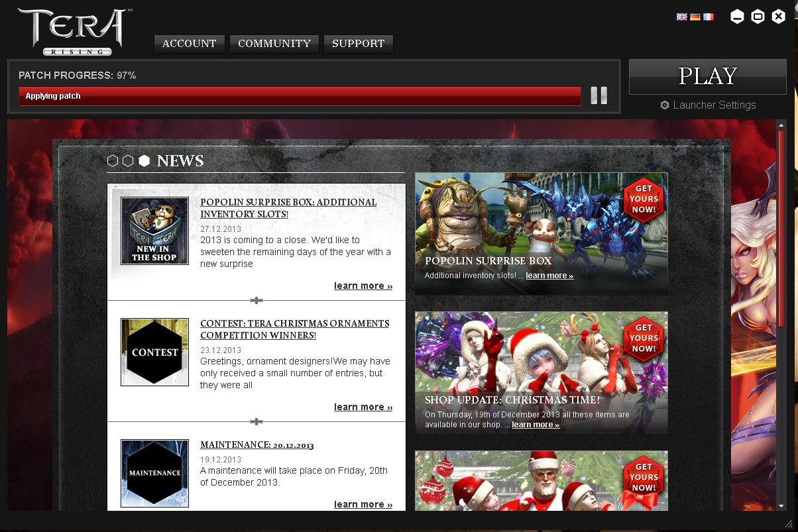Click the Launcher Settings gear icon

pos(665,105)
